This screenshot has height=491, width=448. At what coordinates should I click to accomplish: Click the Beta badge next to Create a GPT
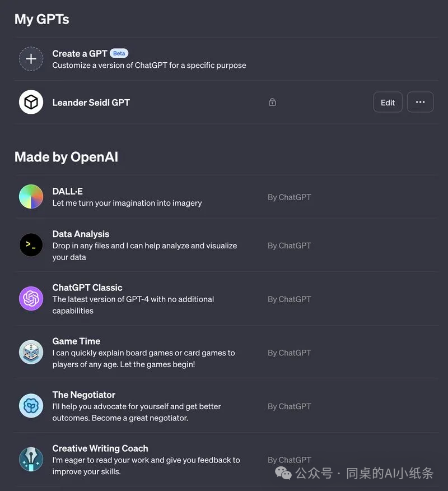point(119,53)
